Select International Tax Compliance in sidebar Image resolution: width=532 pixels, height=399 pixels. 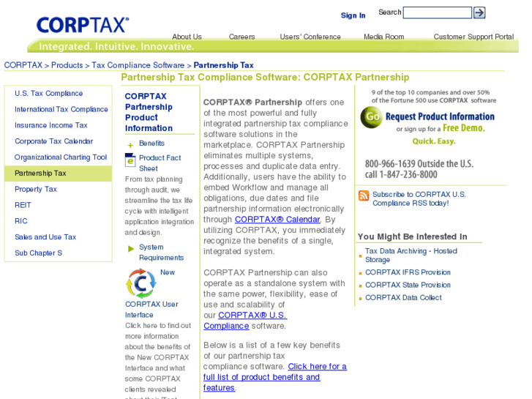pos(61,109)
